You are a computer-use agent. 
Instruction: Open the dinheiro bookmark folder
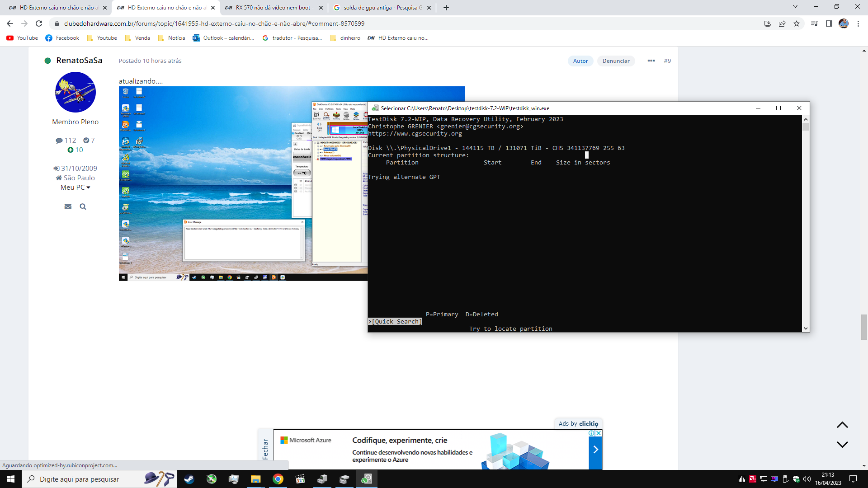coord(345,38)
